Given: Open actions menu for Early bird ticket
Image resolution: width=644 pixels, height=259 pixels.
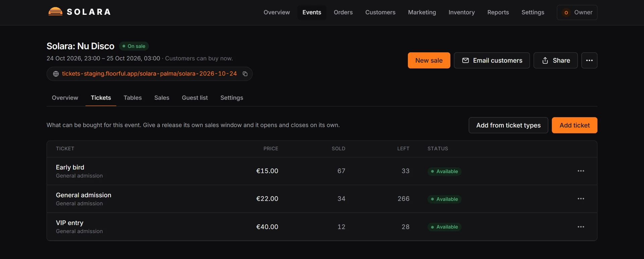Looking at the screenshot, I should coord(581,171).
